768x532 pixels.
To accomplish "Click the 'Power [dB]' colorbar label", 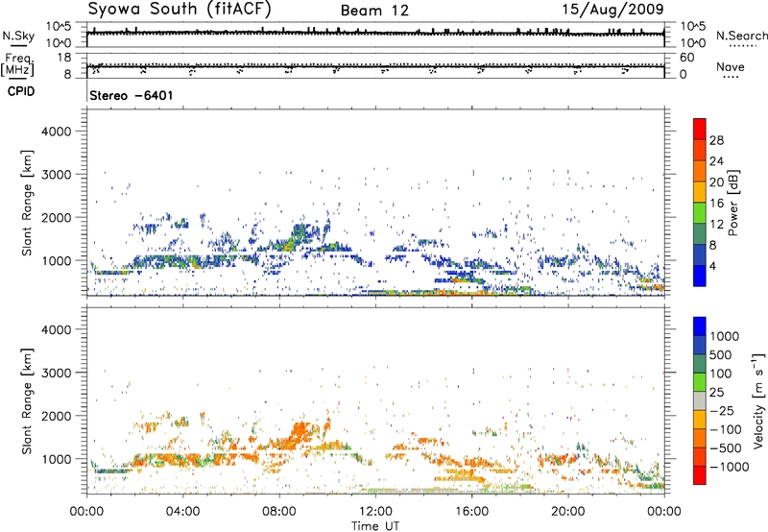I will [x=732, y=203].
